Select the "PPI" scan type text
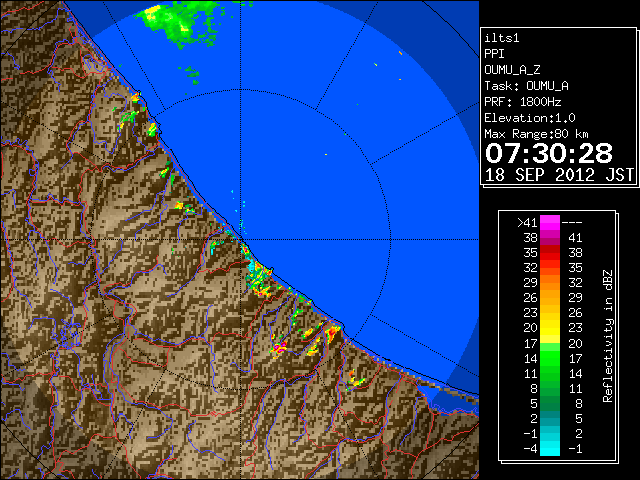This screenshot has width=640, height=480. 494,54
